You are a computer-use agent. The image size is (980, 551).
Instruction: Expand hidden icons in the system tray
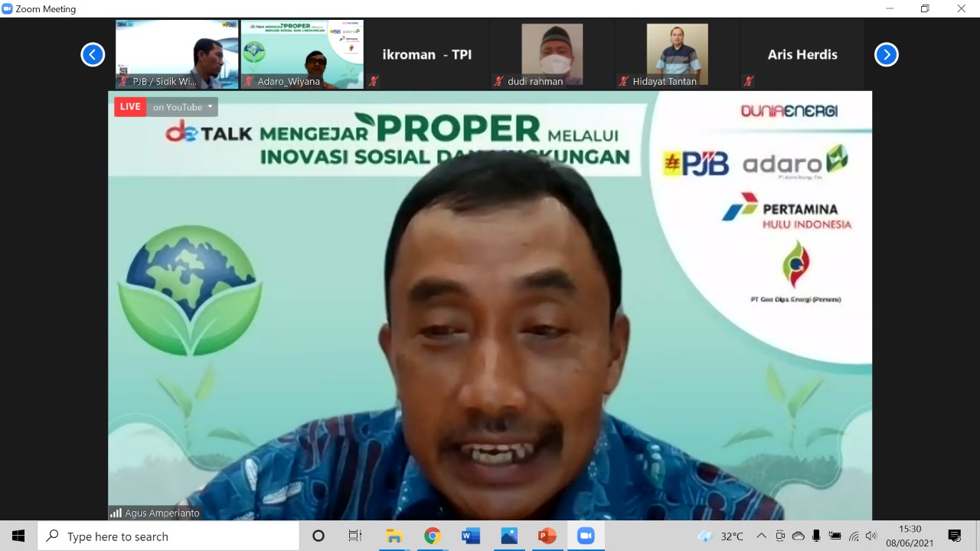coord(762,536)
